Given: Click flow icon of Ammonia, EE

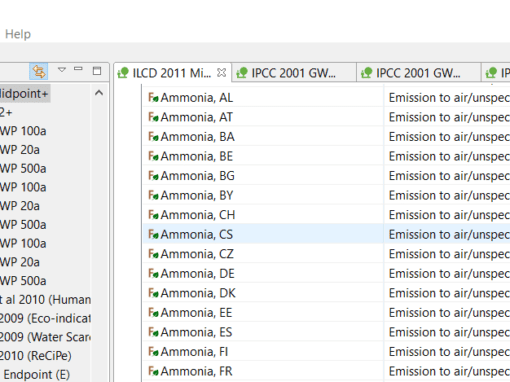Looking at the screenshot, I should [153, 313].
